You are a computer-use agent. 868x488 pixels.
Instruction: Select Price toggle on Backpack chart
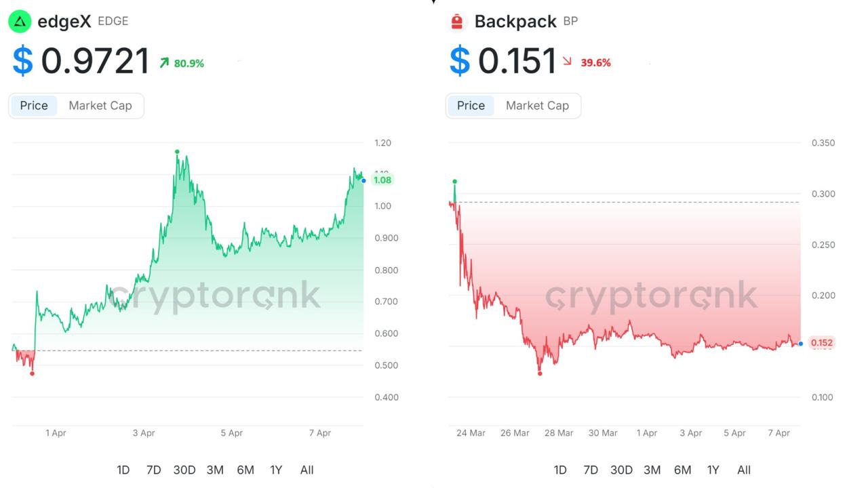click(471, 106)
